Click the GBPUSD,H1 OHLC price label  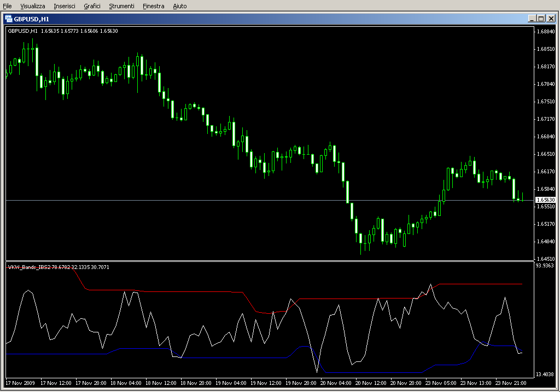63,31
